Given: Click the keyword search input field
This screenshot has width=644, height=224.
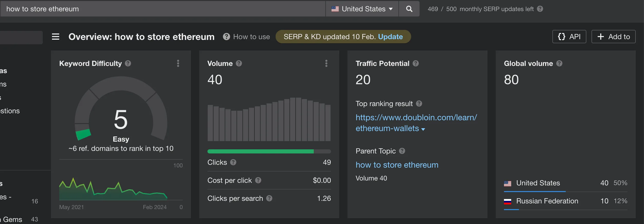Looking at the screenshot, I should 162,9.
